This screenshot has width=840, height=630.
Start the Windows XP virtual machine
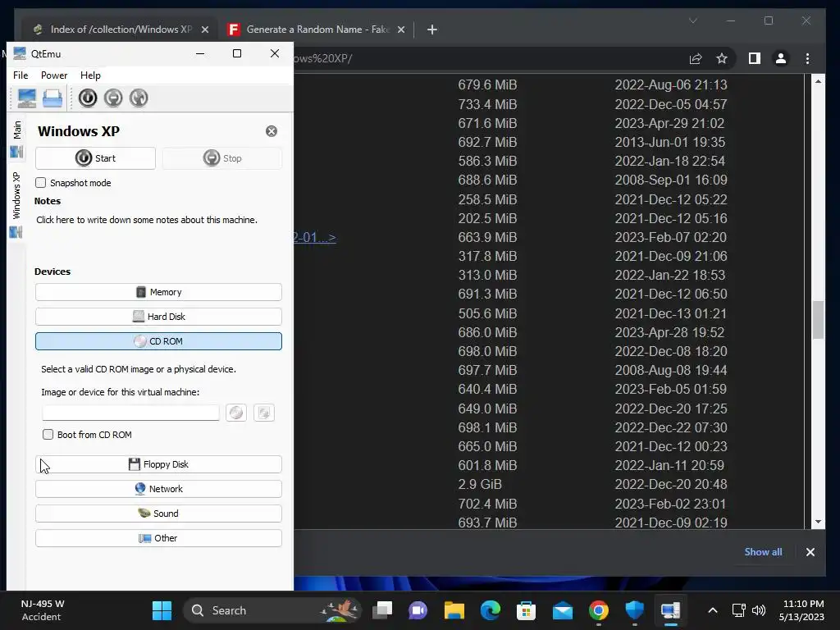(x=95, y=158)
